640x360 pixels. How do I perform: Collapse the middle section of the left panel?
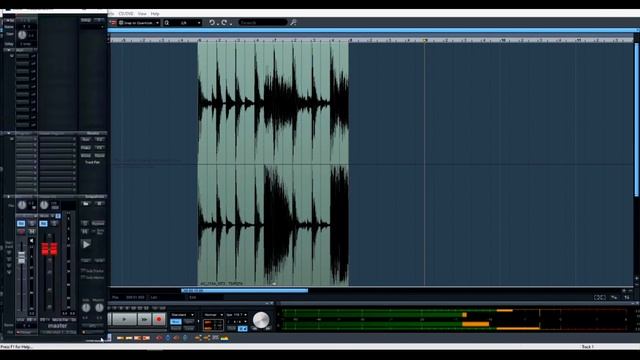point(9,133)
